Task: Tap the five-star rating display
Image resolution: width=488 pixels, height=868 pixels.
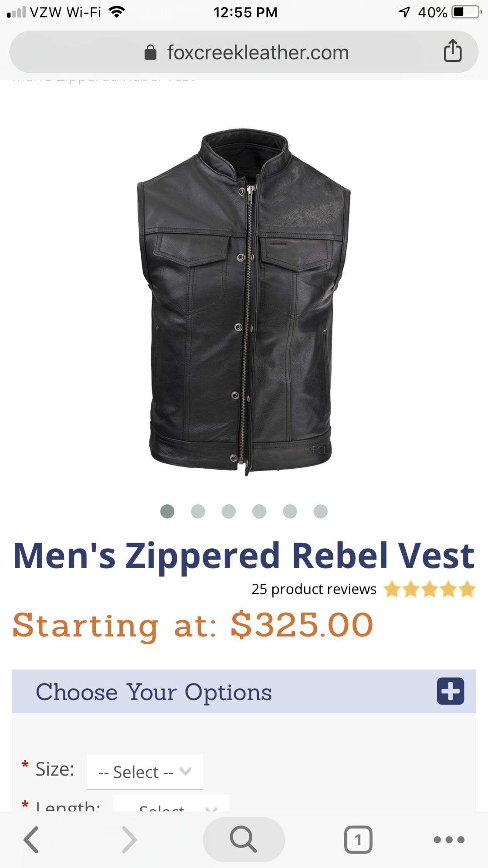Action: click(430, 589)
